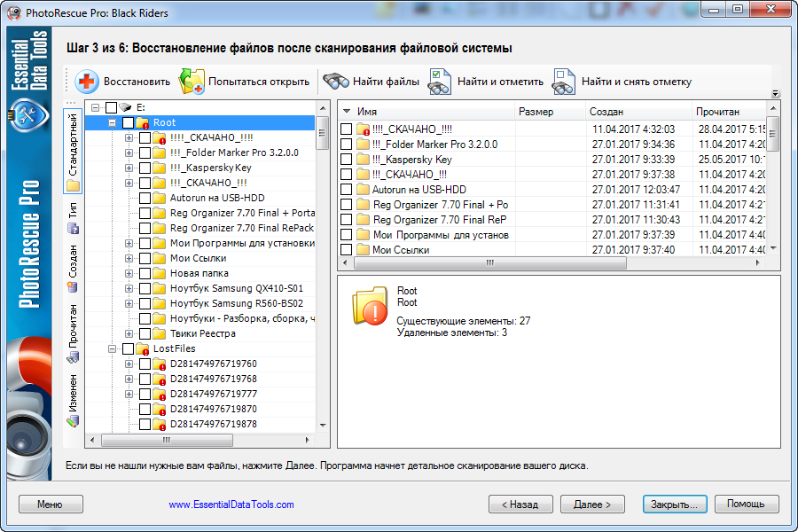Open toolbar overflow chevron at right end
The width and height of the screenshot is (798, 532).
pyautogui.click(x=775, y=93)
